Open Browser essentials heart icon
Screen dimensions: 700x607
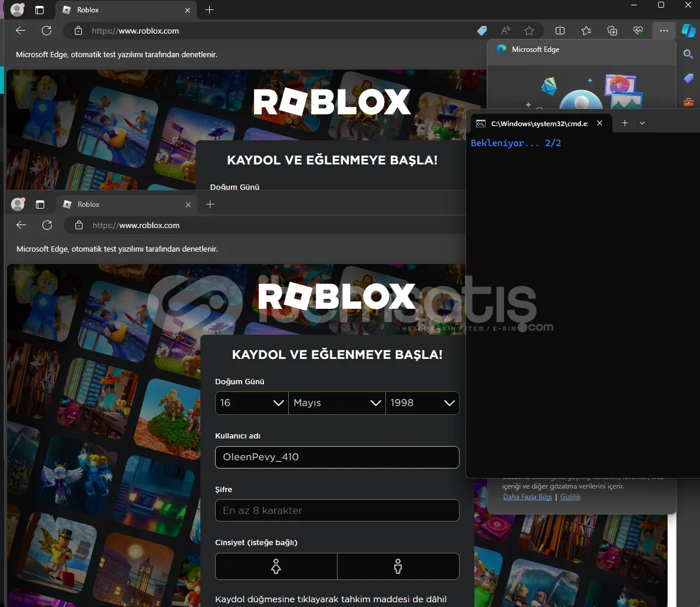[638, 31]
